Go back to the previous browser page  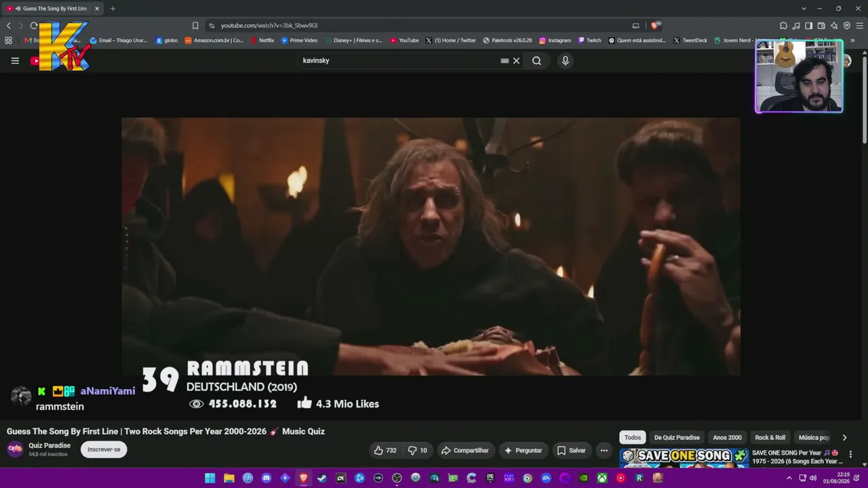[9, 26]
